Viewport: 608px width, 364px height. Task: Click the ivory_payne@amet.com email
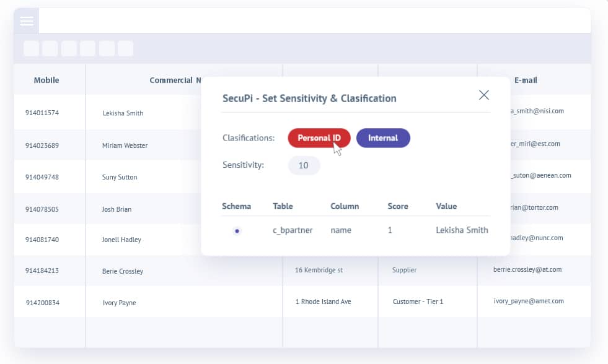click(x=529, y=301)
